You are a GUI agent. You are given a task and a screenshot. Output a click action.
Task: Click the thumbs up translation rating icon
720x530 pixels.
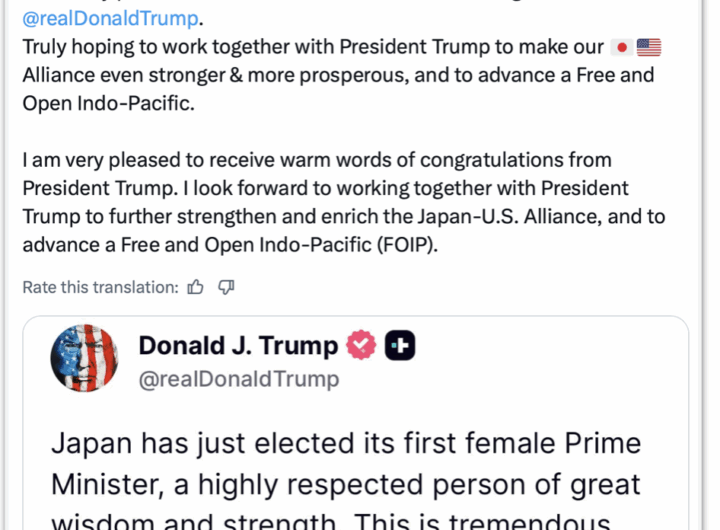point(196,287)
